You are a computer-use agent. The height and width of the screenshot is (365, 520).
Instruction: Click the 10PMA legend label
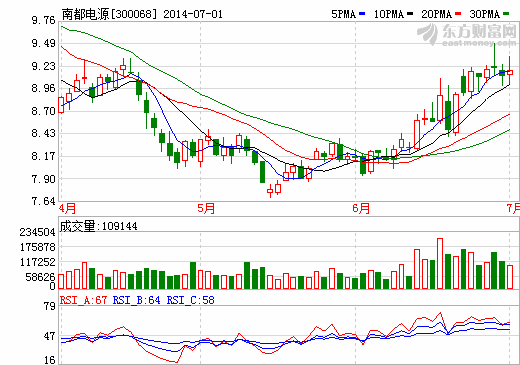389,14
